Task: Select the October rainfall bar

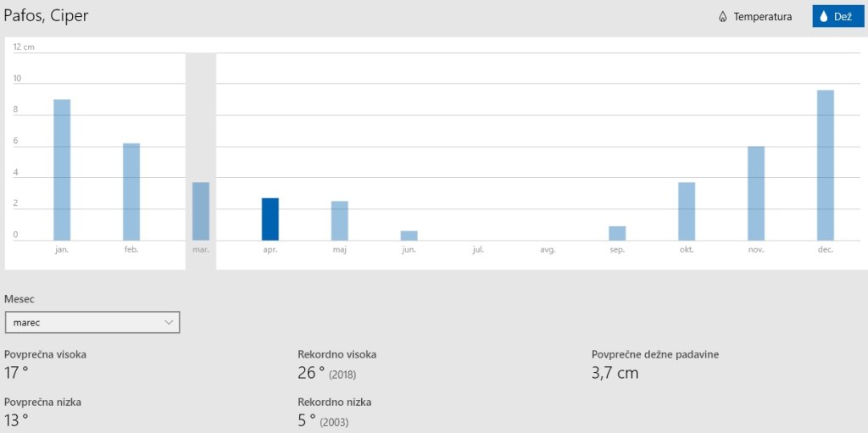Action: pyautogui.click(x=687, y=211)
